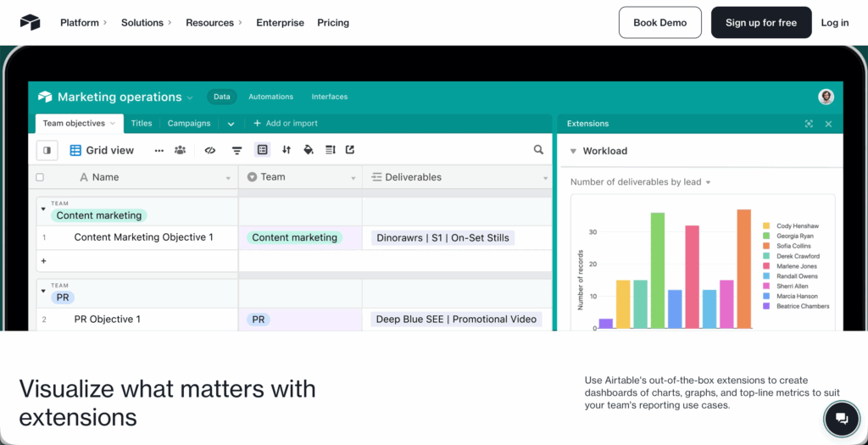This screenshot has height=445, width=868.
Task: Open the row color paint bucket
Action: [309, 150]
